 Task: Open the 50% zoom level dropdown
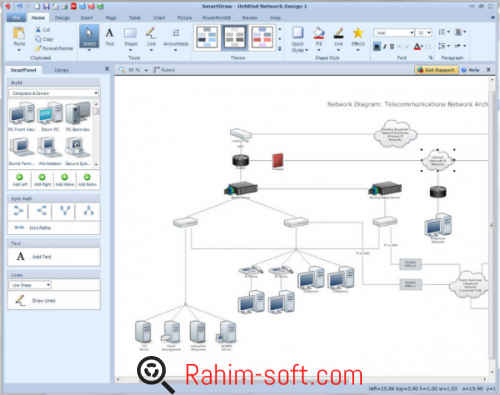click(x=146, y=70)
